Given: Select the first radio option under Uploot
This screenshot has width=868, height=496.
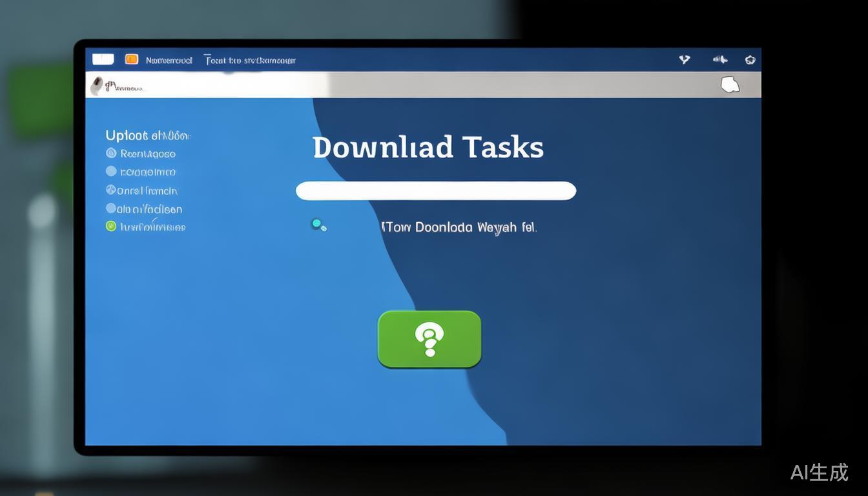Looking at the screenshot, I should click(x=111, y=153).
